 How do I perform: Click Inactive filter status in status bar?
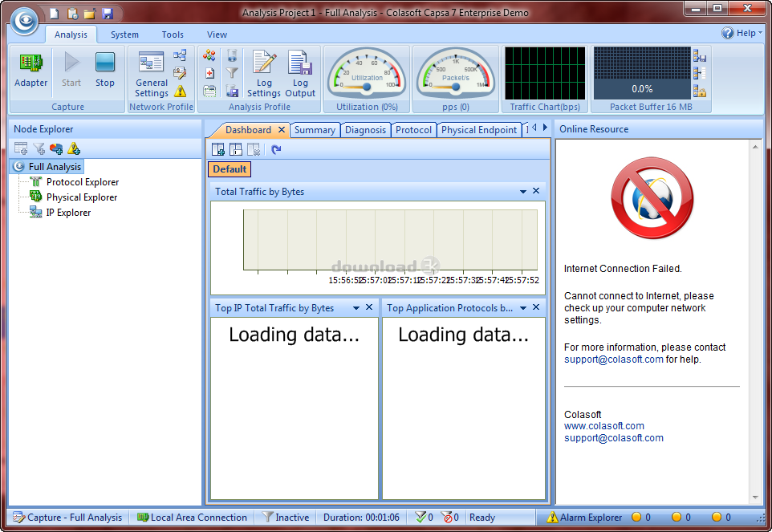pos(286,518)
